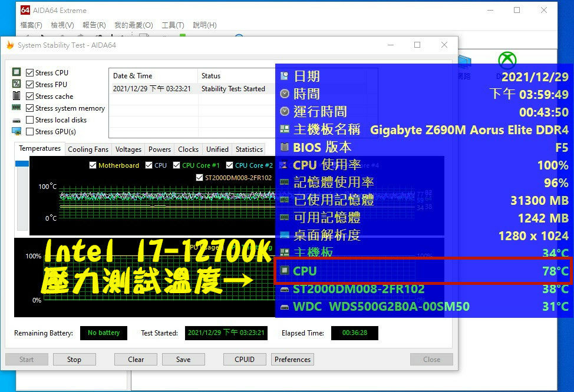Viewport: 574px width, 392px height.
Task: Open the 檔案(F) menu in AIDA64 Extreme
Action: (x=31, y=25)
